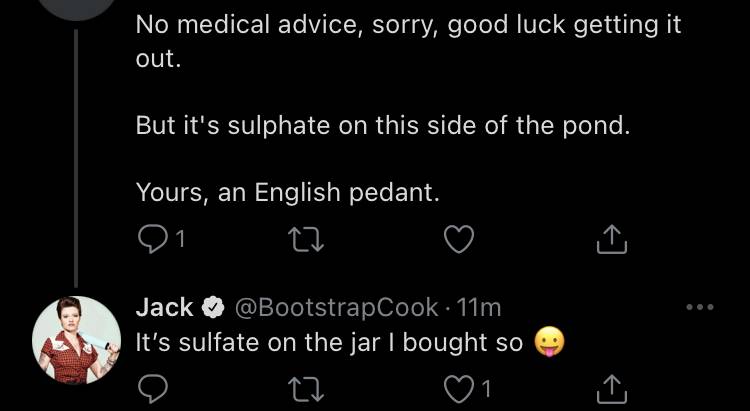The image size is (750, 411).
Task: Open the profile via the Jack display name
Action: coord(165,307)
